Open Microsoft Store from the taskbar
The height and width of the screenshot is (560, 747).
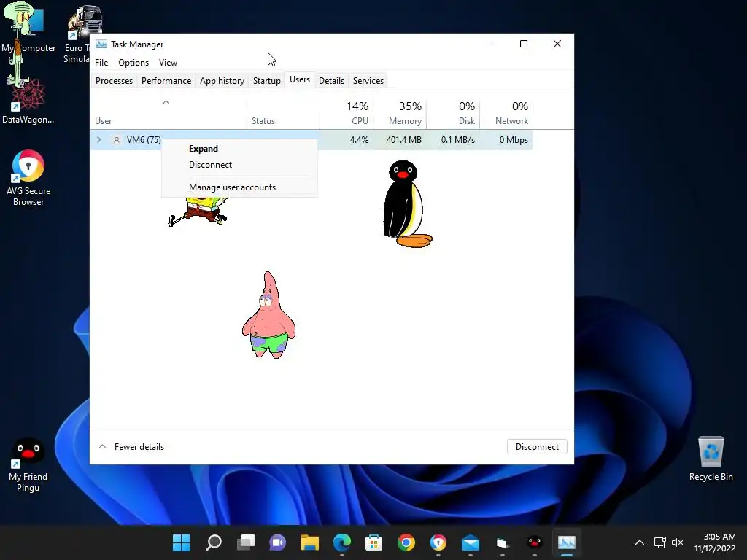coord(374,542)
